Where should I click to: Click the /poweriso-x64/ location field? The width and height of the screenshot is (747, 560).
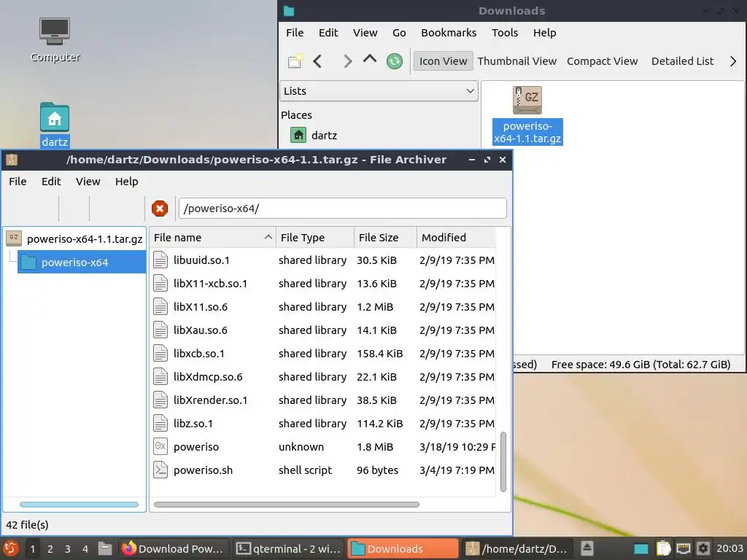[342, 209]
